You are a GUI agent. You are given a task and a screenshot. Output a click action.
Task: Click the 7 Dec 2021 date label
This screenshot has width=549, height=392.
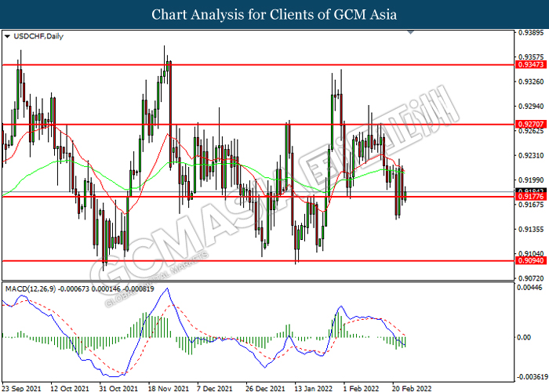[216, 388]
